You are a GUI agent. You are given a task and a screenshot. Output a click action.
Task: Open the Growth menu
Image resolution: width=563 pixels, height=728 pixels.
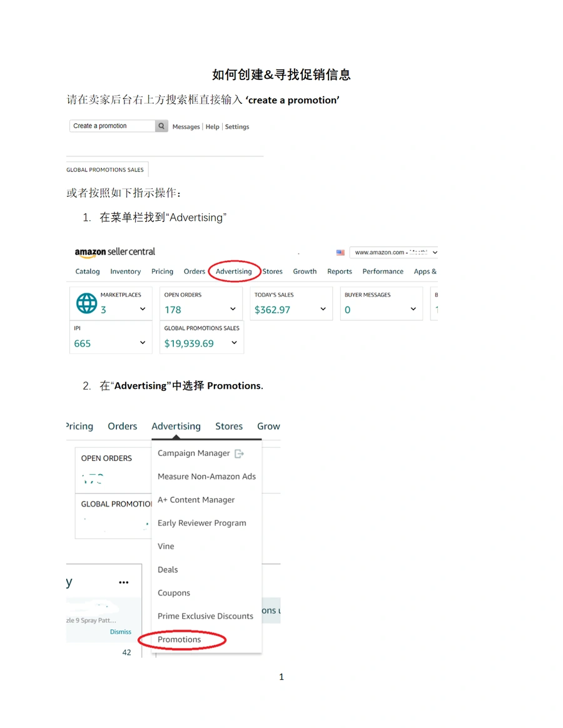click(305, 271)
